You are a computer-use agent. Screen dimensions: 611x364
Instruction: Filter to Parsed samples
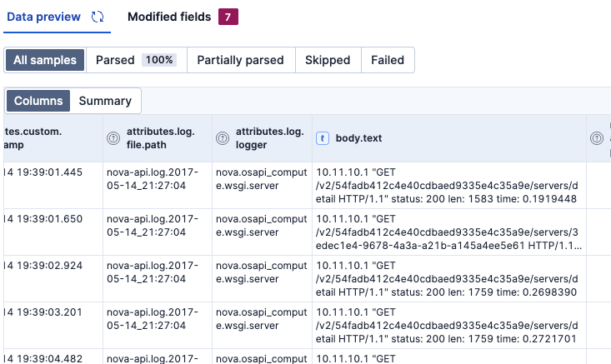pyautogui.click(x=136, y=60)
